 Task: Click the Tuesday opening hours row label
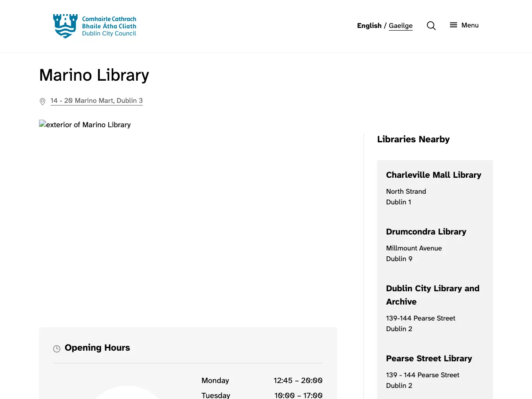216,395
